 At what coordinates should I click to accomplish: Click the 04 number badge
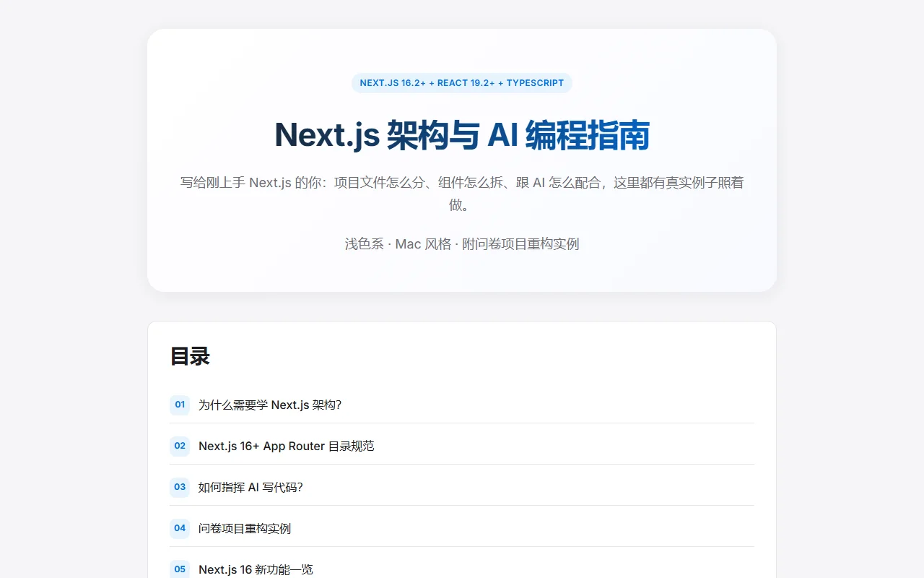coord(180,528)
